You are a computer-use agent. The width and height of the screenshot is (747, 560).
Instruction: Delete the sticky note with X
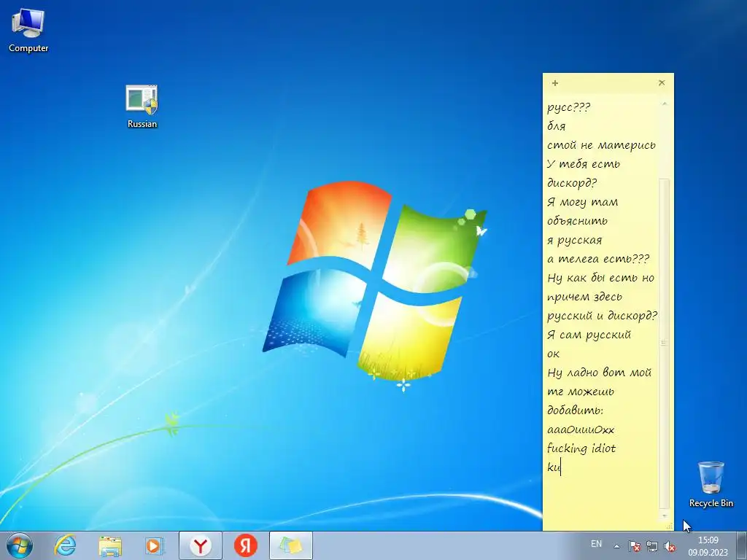(662, 83)
